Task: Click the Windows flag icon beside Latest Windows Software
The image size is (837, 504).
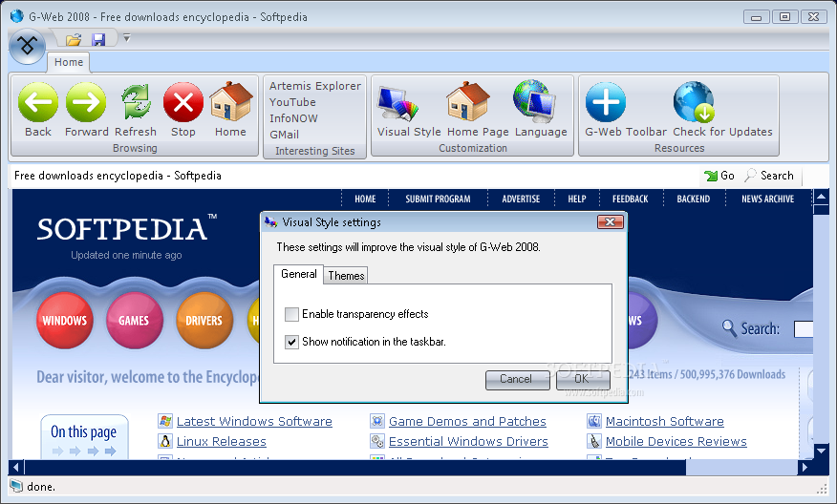Action: pyautogui.click(x=165, y=421)
